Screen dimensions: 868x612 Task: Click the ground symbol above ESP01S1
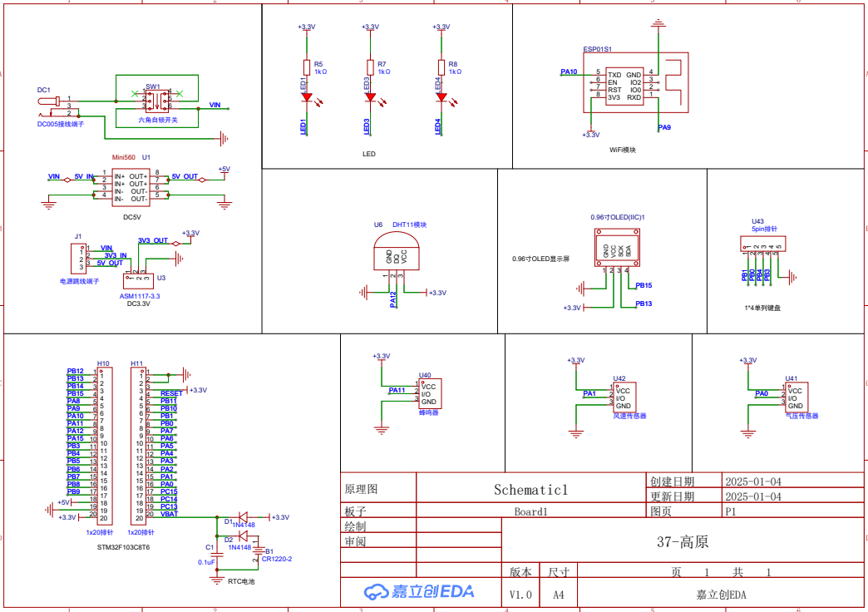tap(658, 23)
